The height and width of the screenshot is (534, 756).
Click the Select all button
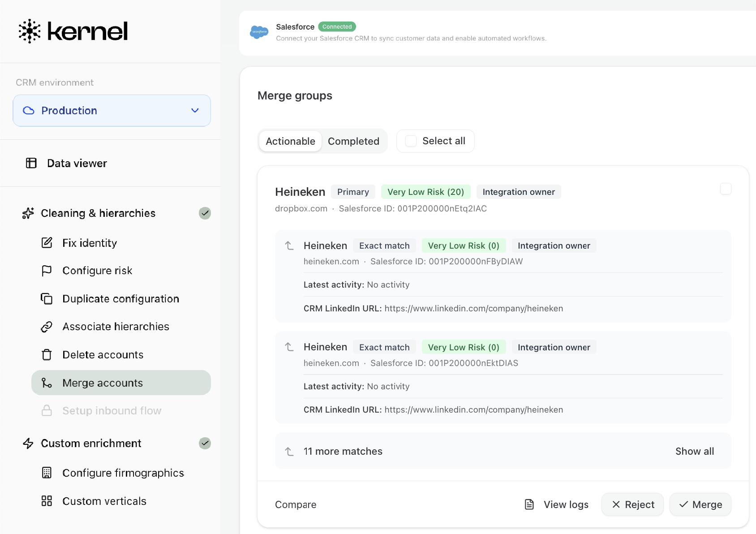click(435, 141)
